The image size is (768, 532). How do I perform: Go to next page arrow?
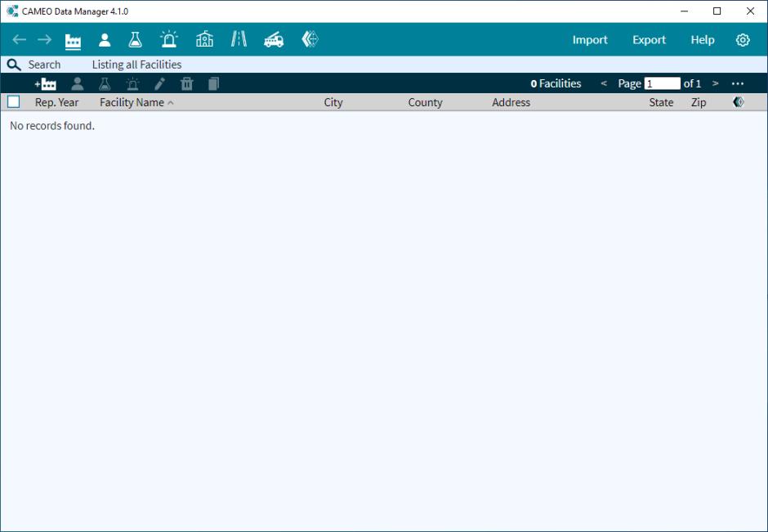pos(716,84)
